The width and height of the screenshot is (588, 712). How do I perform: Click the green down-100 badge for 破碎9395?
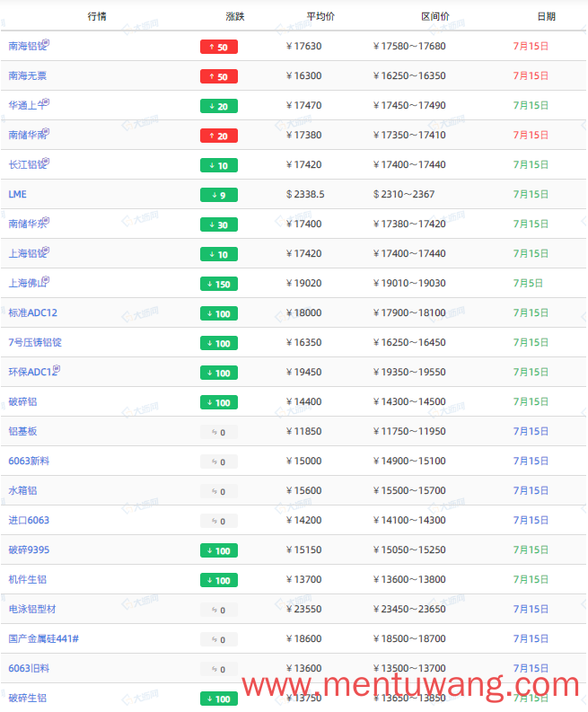tap(219, 550)
